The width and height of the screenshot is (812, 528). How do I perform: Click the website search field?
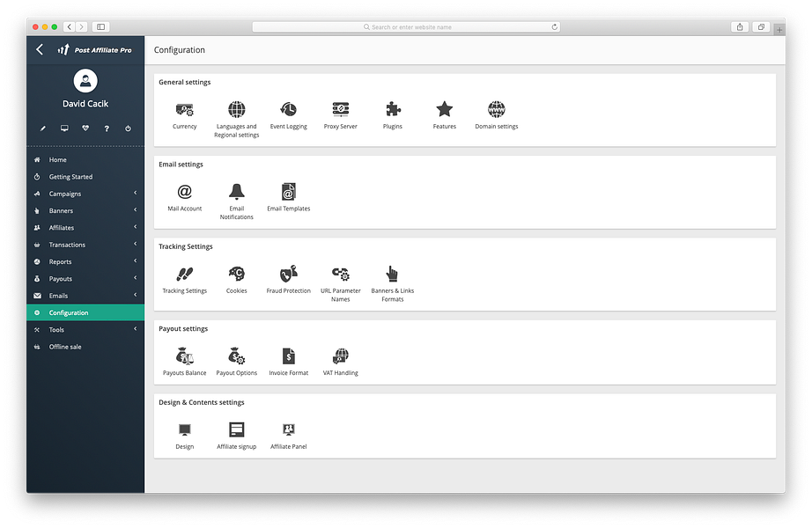pyautogui.click(x=406, y=26)
